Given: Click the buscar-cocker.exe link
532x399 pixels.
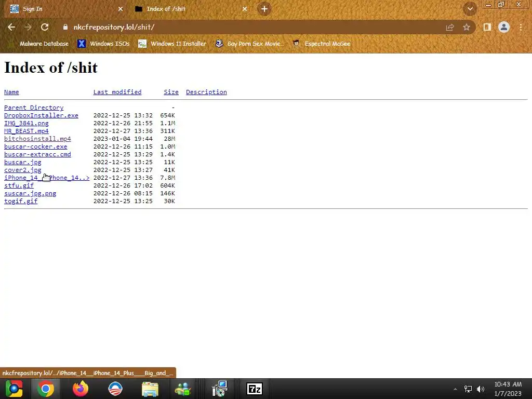Looking at the screenshot, I should pos(36,147).
